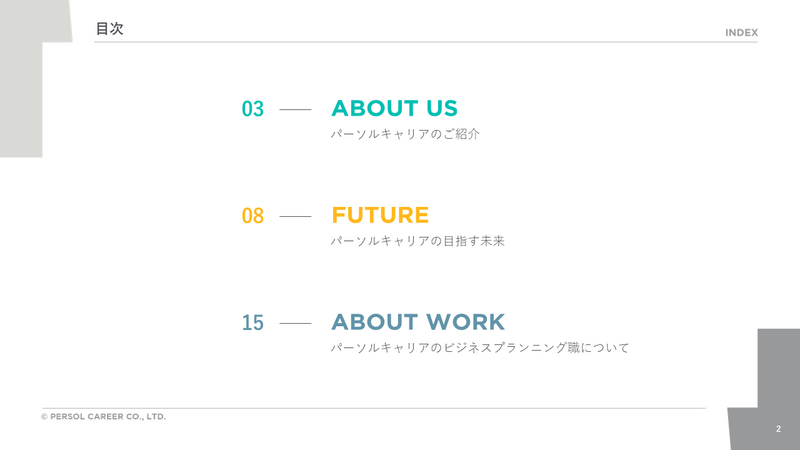Click the subtitle パーソルキャリアのご紹介
This screenshot has width=800, height=450.
(405, 134)
